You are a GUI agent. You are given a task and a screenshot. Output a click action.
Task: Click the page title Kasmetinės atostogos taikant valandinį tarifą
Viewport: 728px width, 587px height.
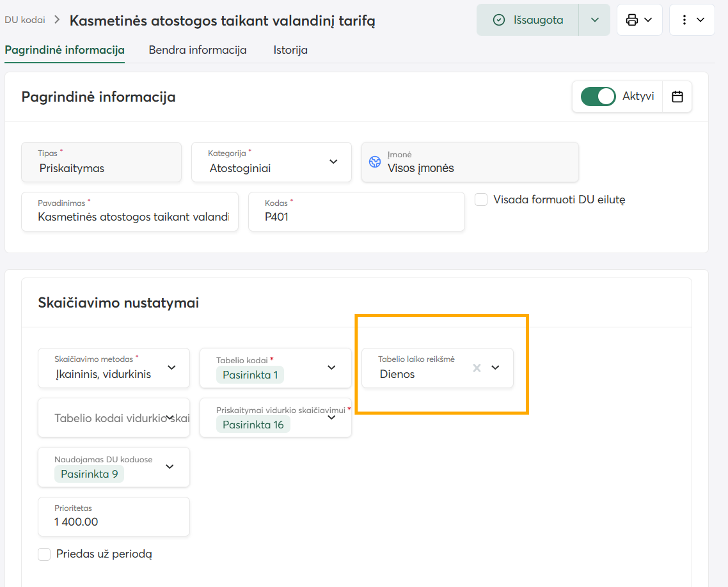tap(223, 21)
